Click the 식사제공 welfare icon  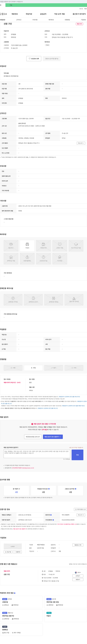click(x=60, y=259)
